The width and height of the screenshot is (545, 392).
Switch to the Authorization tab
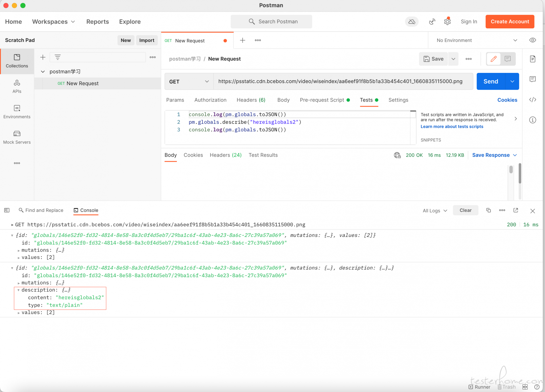click(x=210, y=100)
